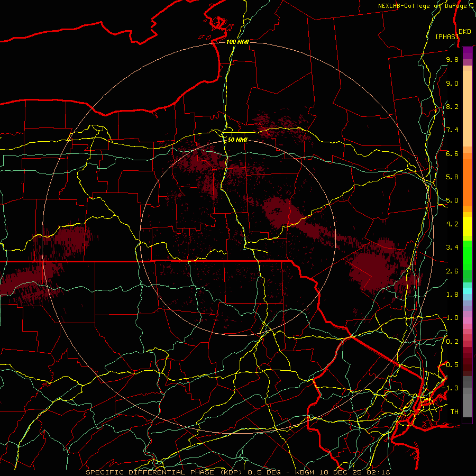Pick the cyan swatch in the scale

467,291
